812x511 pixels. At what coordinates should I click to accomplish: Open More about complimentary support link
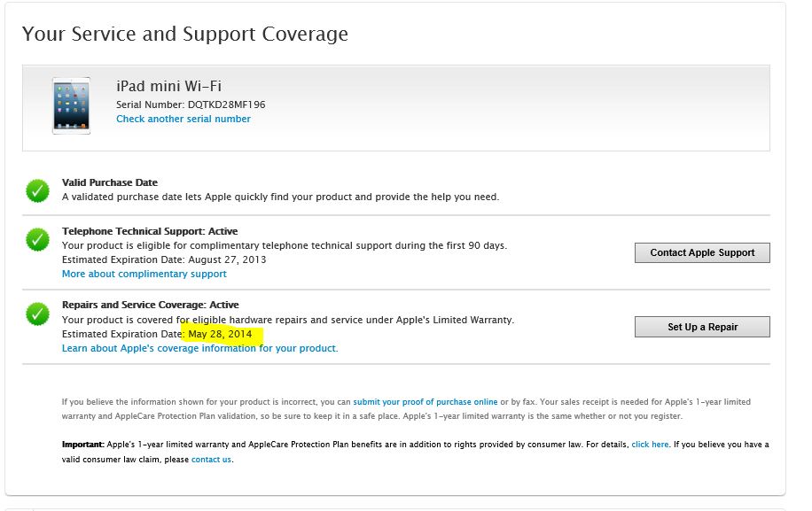pyautogui.click(x=144, y=274)
